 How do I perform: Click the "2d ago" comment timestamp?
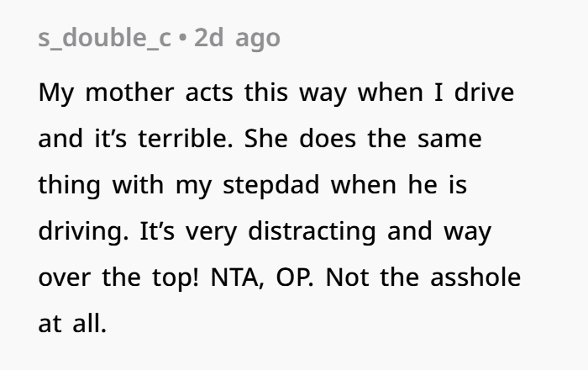pos(238,40)
